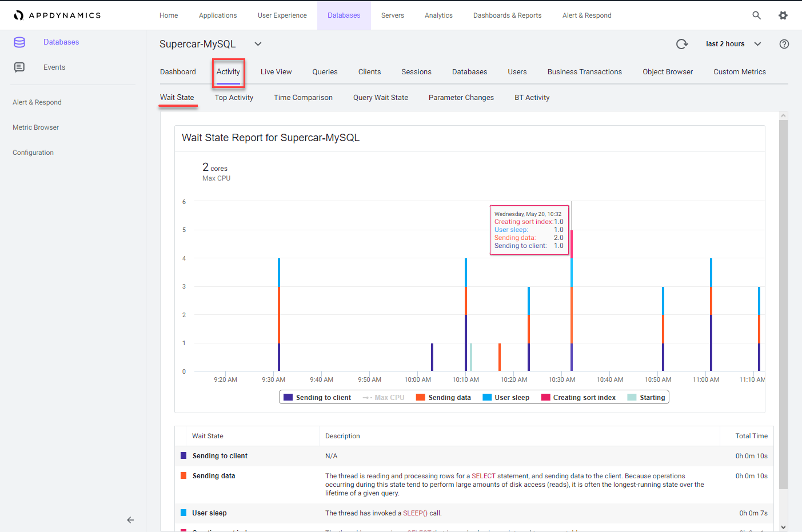Open settings gear icon
802x532 pixels.
[x=783, y=15]
